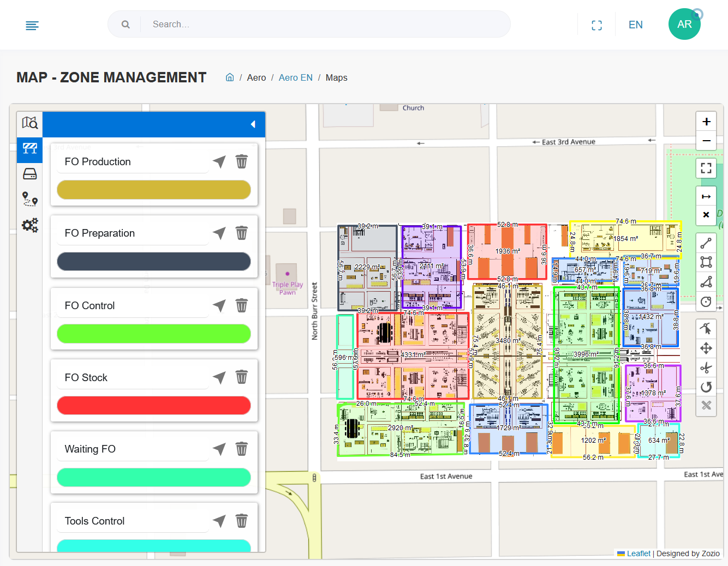Edit the FO Production name field

(x=133, y=162)
